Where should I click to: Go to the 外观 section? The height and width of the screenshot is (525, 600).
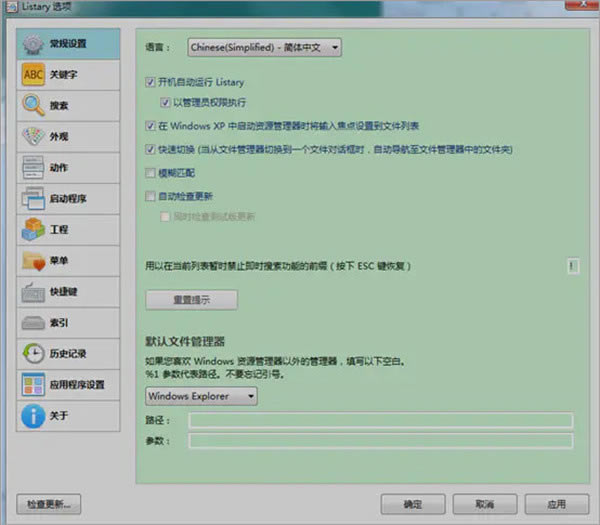click(x=68, y=137)
